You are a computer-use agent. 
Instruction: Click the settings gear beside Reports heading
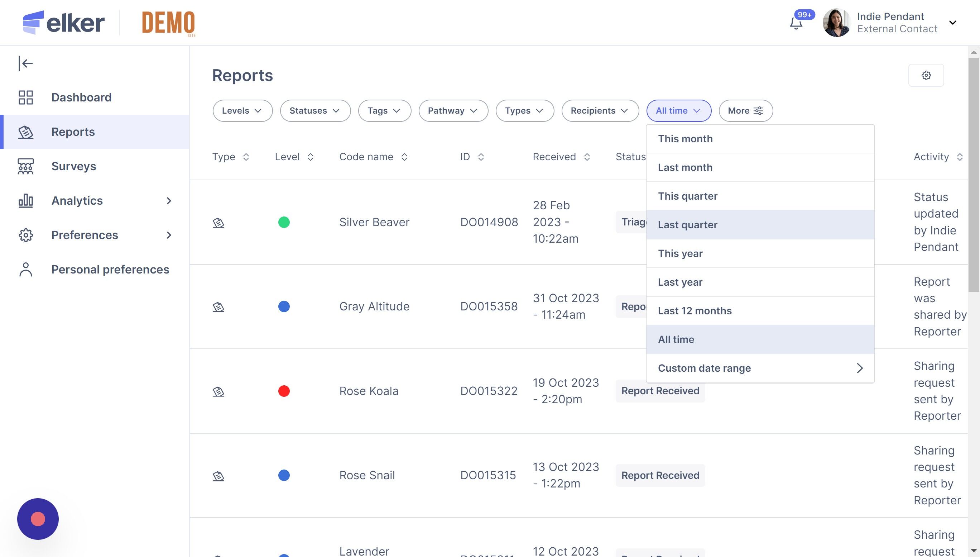926,75
